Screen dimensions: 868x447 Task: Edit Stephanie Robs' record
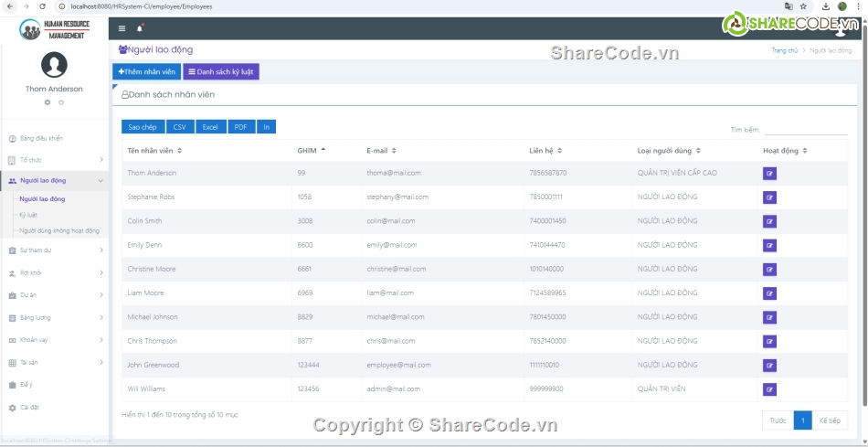[769, 197]
